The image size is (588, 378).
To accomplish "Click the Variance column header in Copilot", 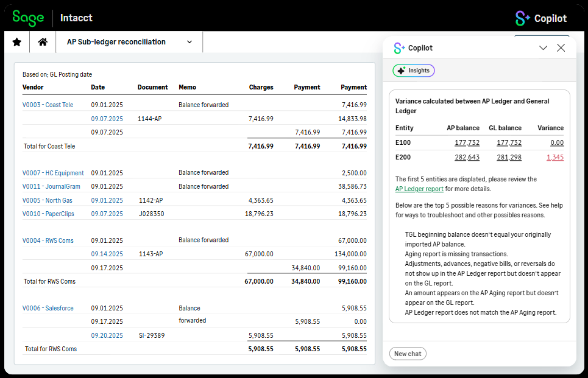I will point(550,128).
